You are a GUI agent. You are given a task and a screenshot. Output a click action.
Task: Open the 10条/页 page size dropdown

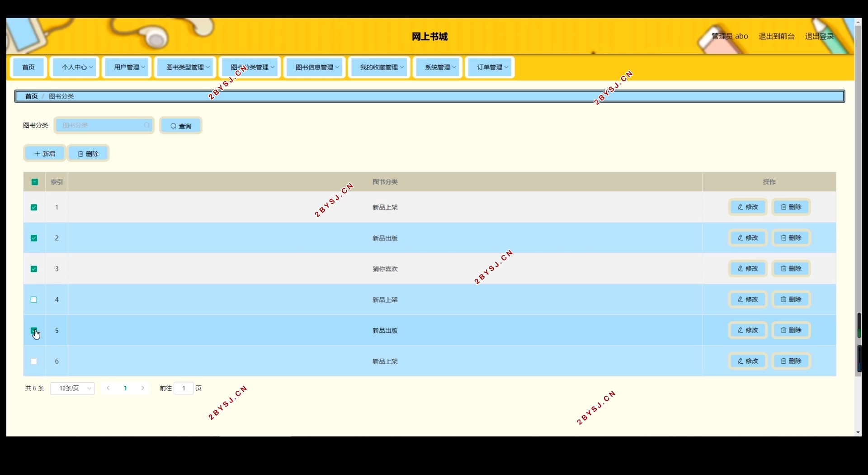tap(73, 388)
